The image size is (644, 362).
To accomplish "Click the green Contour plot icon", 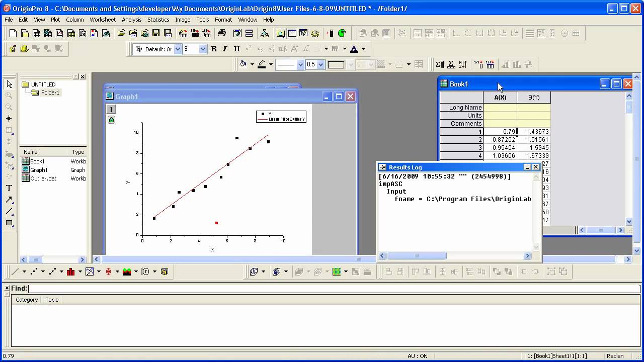I will (x=337, y=271).
